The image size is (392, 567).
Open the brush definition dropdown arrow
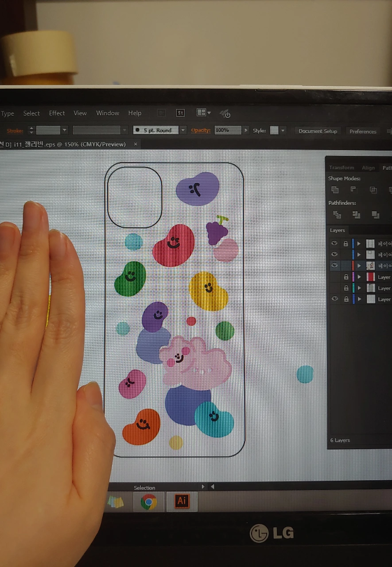pyautogui.click(x=183, y=130)
